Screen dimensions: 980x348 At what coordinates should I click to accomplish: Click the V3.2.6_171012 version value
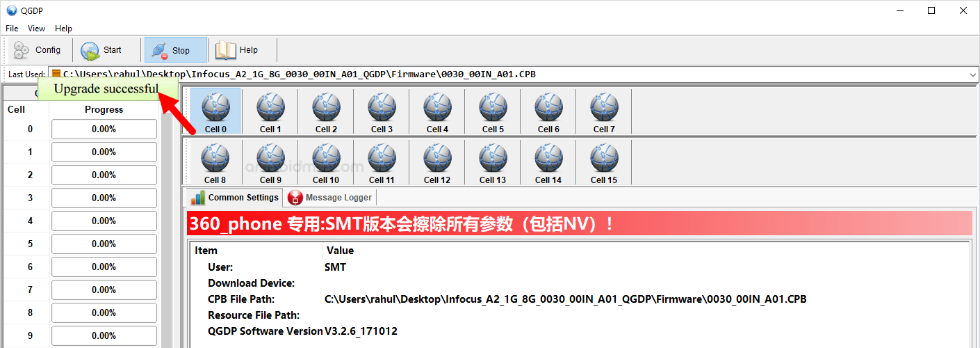tap(361, 331)
